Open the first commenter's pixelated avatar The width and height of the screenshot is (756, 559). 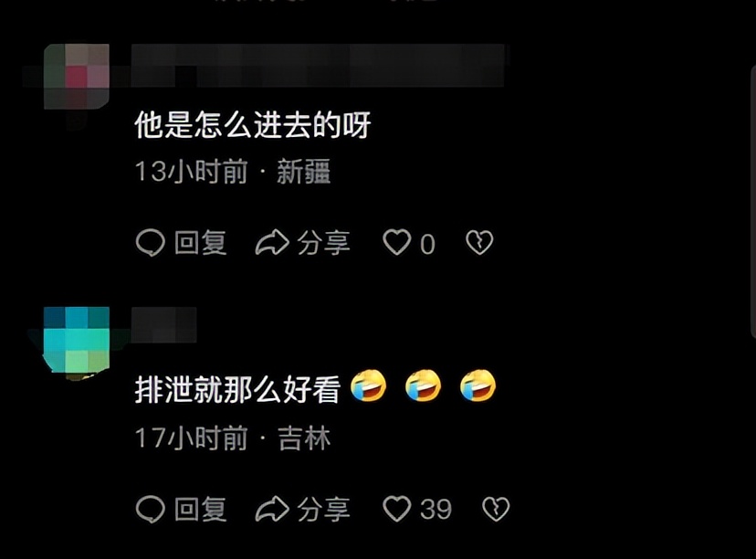76,76
